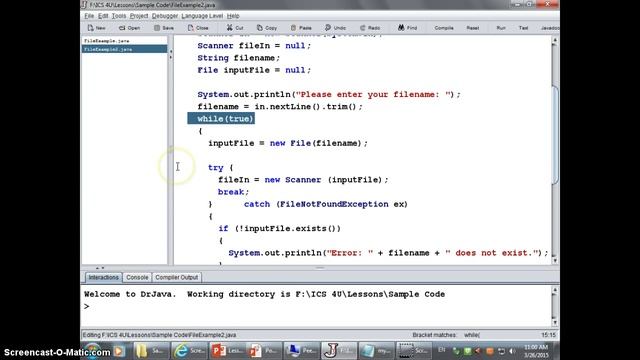Open the Windows Explorer folder taskbar button
This screenshot has width=640, height=360.
click(x=150, y=351)
